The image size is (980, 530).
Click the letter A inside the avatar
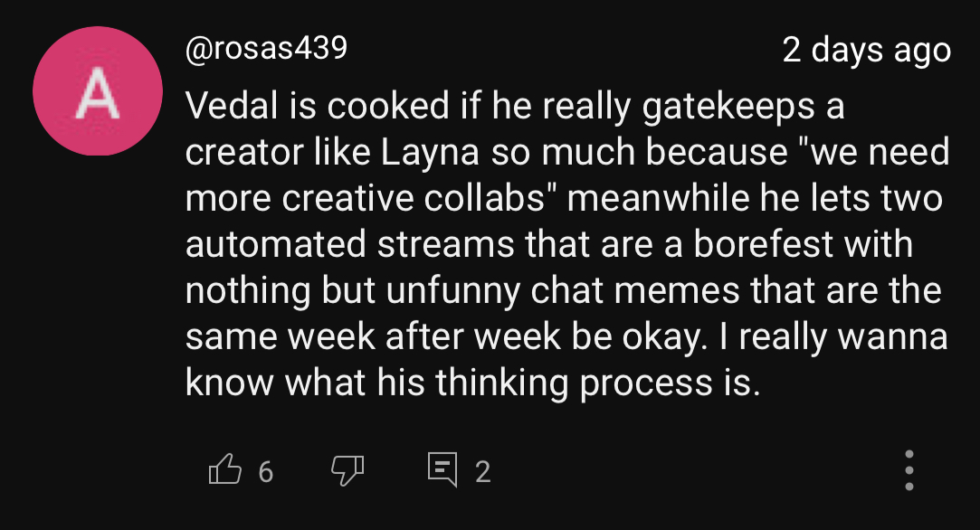click(98, 93)
